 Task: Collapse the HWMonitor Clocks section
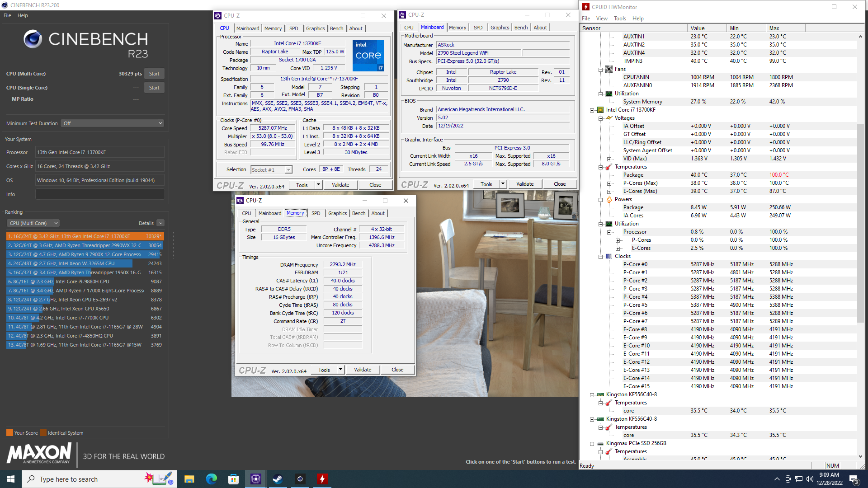(600, 257)
